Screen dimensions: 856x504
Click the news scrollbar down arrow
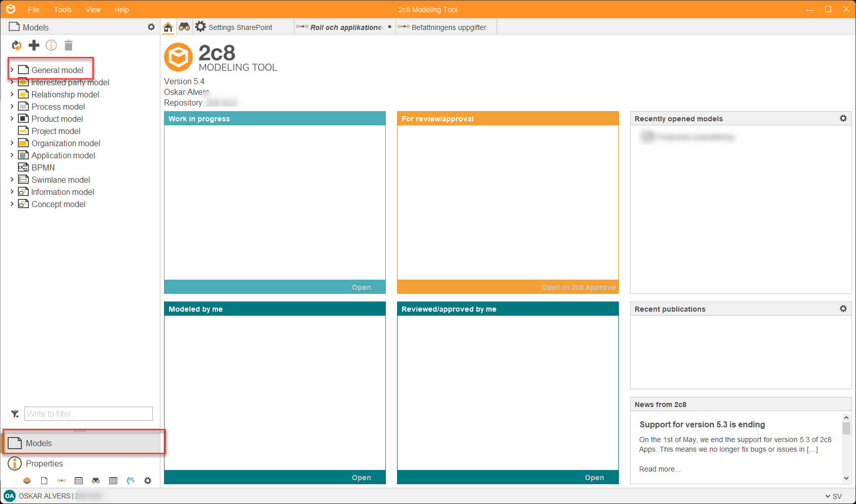[846, 478]
